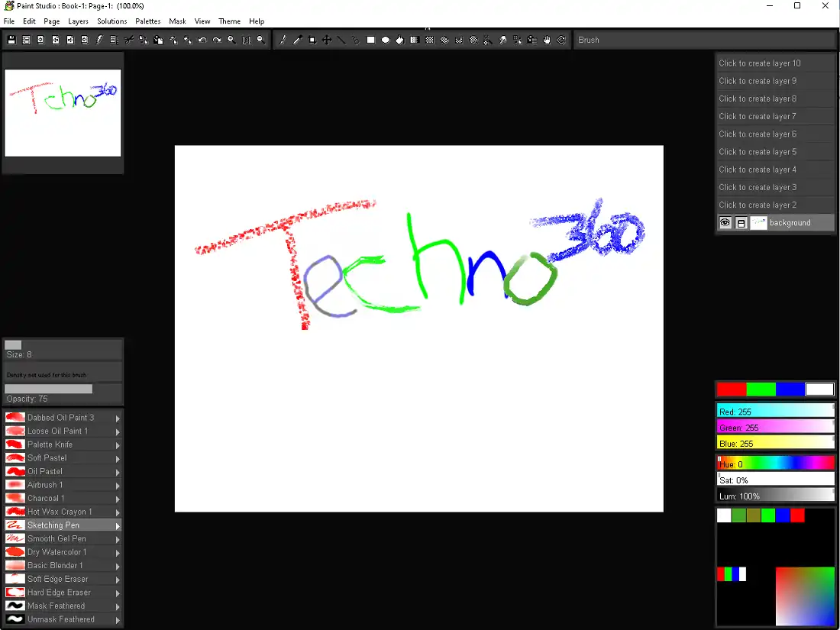The width and height of the screenshot is (840, 630).
Task: Open the Layers menu
Action: 78,21
